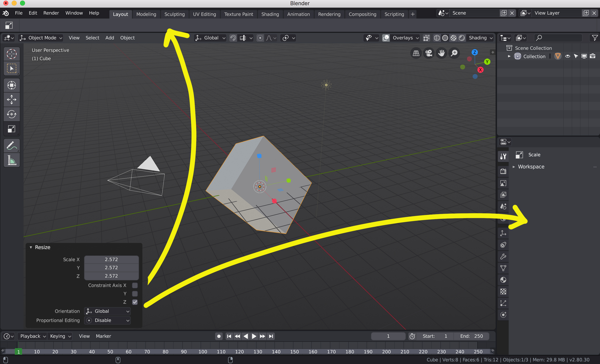Viewport: 600px width, 364px height.
Task: Open the Shading options dropdown
Action: [x=481, y=38]
